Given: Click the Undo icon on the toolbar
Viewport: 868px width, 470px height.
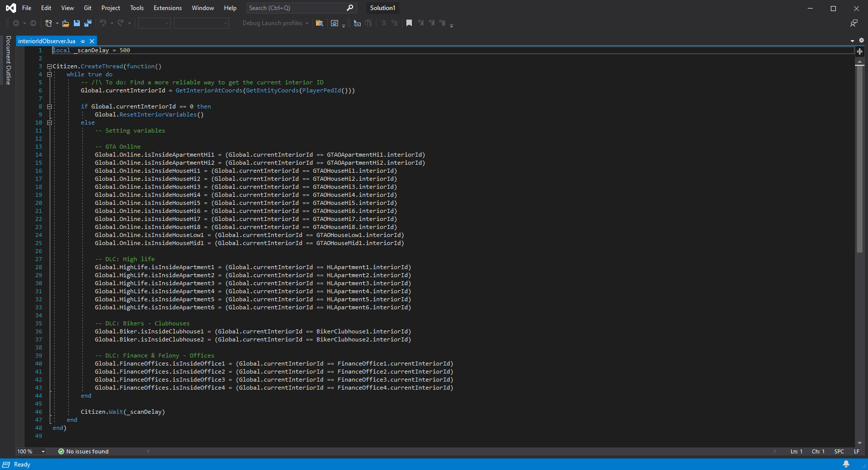Looking at the screenshot, I should point(102,23).
